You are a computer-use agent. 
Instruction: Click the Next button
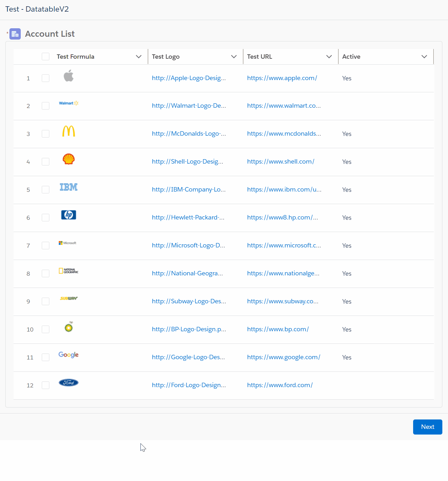point(428,427)
